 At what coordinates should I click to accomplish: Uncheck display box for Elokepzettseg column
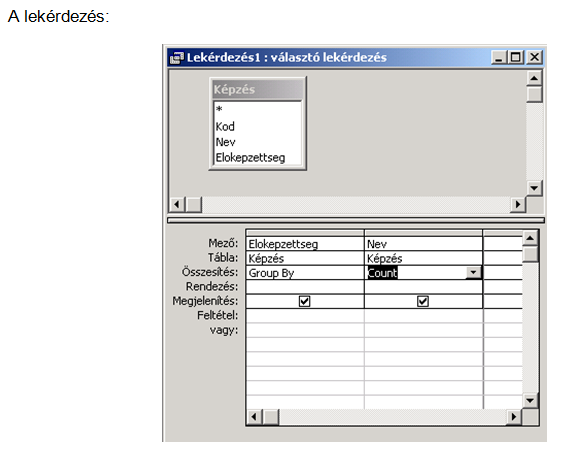(304, 301)
